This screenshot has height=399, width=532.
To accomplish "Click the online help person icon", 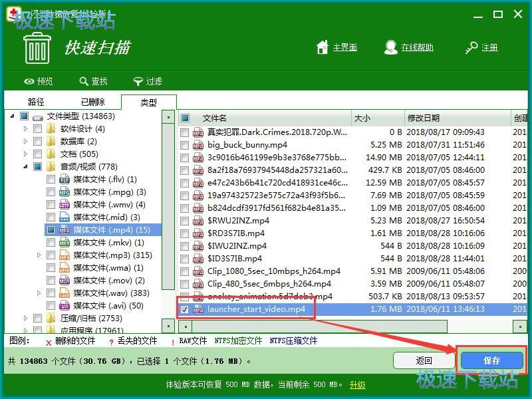I will coord(391,47).
